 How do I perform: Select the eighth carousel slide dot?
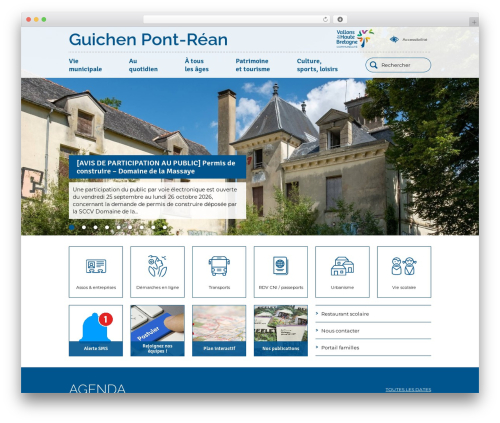coord(153,227)
